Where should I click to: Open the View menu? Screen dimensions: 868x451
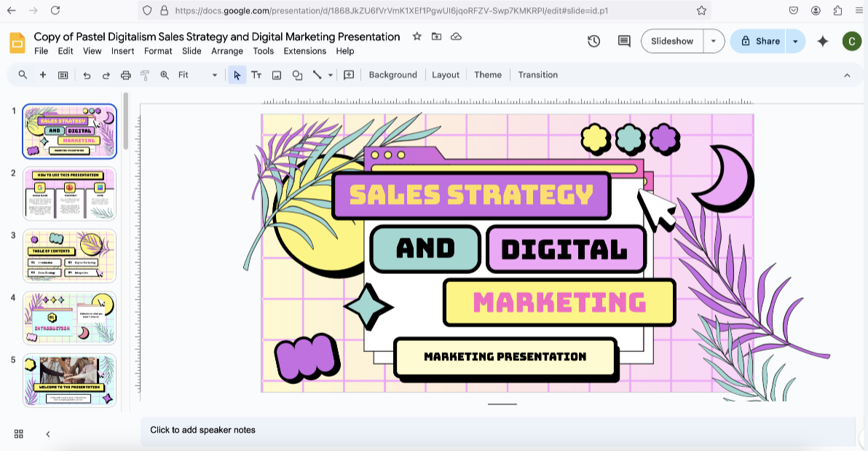coord(92,51)
